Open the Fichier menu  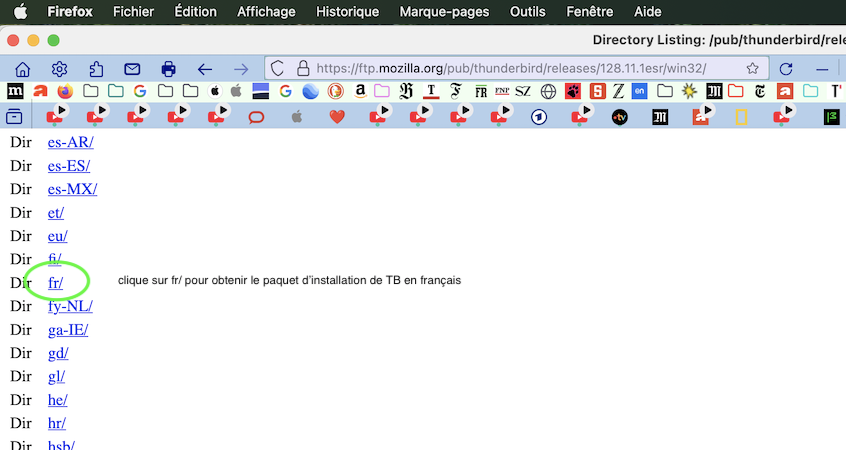tap(133, 11)
